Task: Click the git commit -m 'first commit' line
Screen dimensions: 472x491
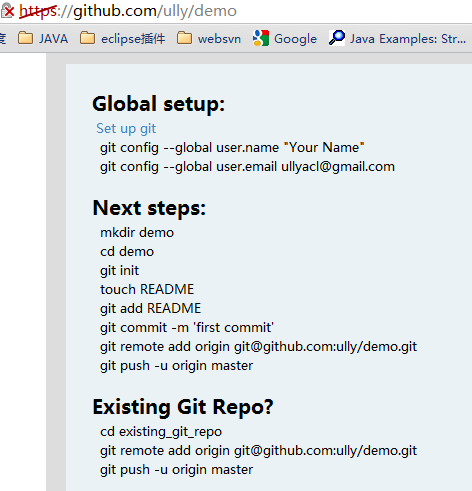Action: [x=187, y=327]
